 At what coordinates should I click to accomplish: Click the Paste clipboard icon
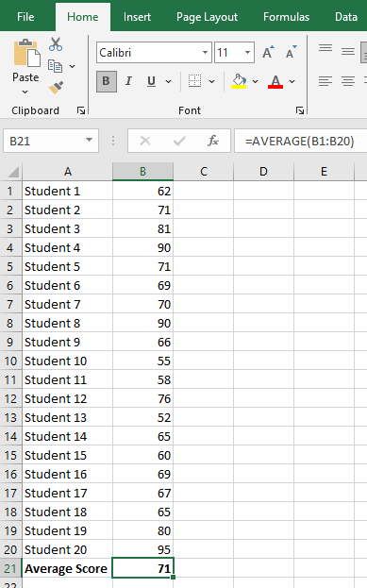pyautogui.click(x=26, y=54)
